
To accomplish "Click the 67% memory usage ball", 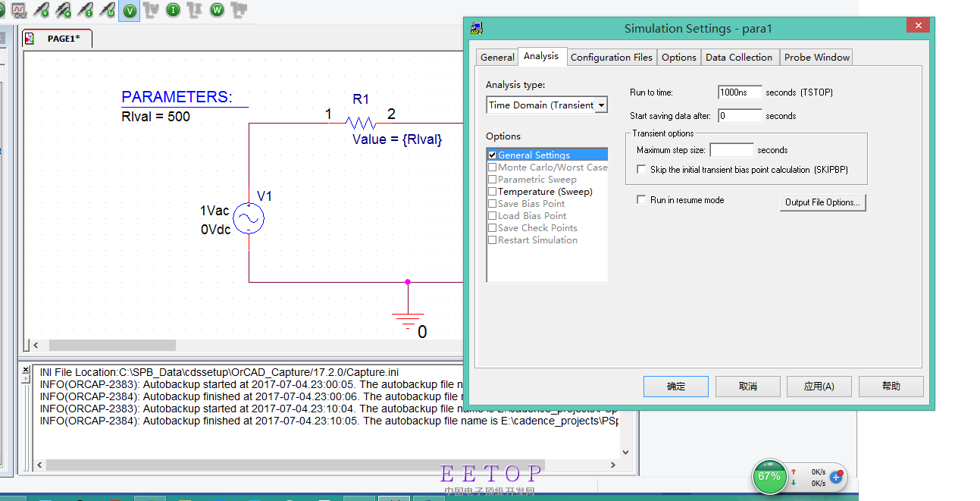I will tap(769, 477).
